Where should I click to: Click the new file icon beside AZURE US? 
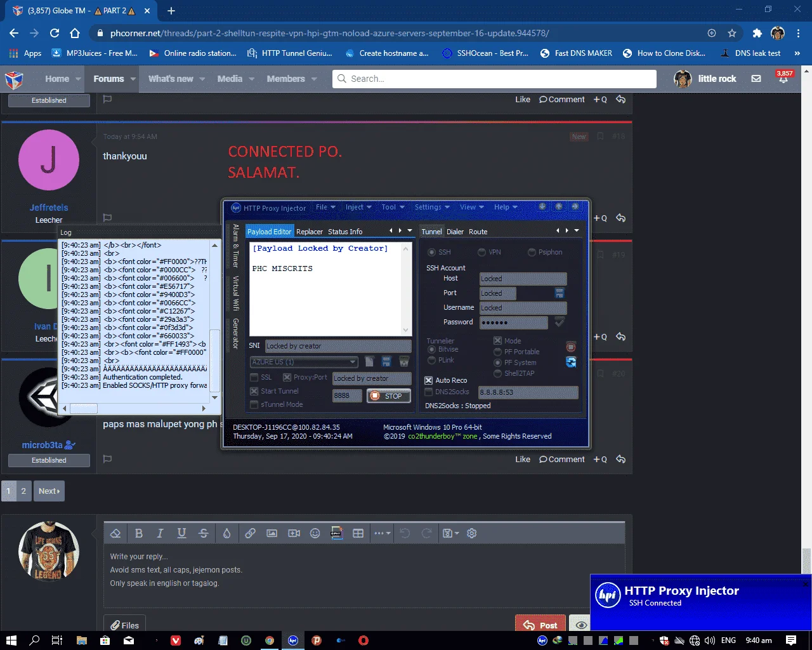(369, 361)
